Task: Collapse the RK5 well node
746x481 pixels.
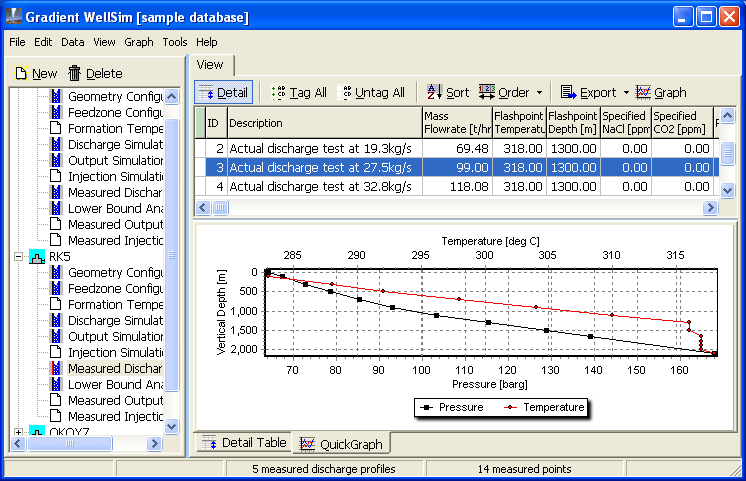Action: (18, 257)
